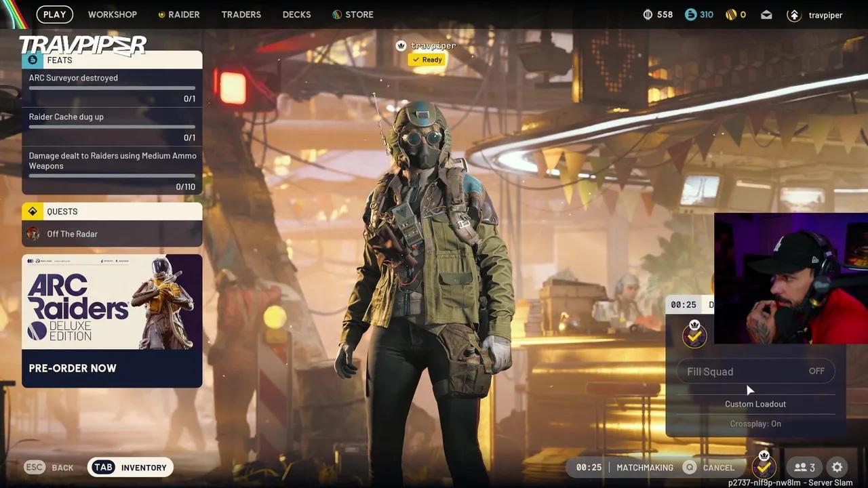Click the QUESTS header diamond icon
Viewport: 868px width, 488px height.
tap(33, 211)
